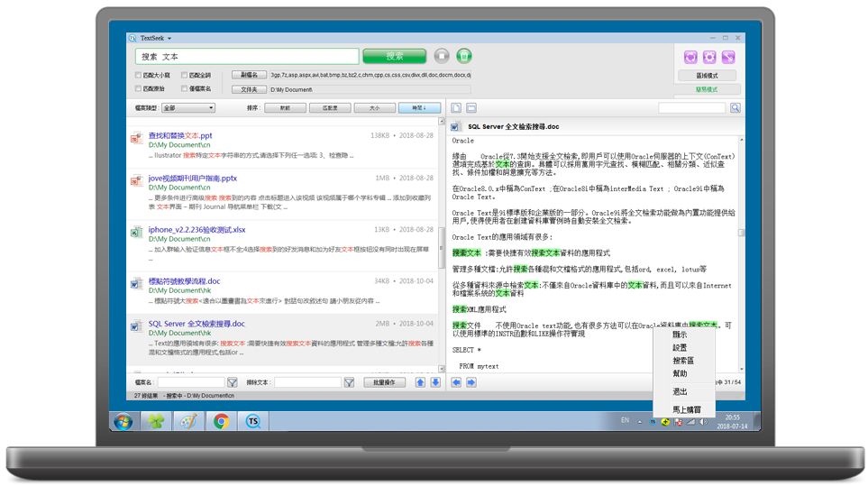Click the blue left arrow for previous match
This screenshot has width=868, height=486.
tap(457, 382)
